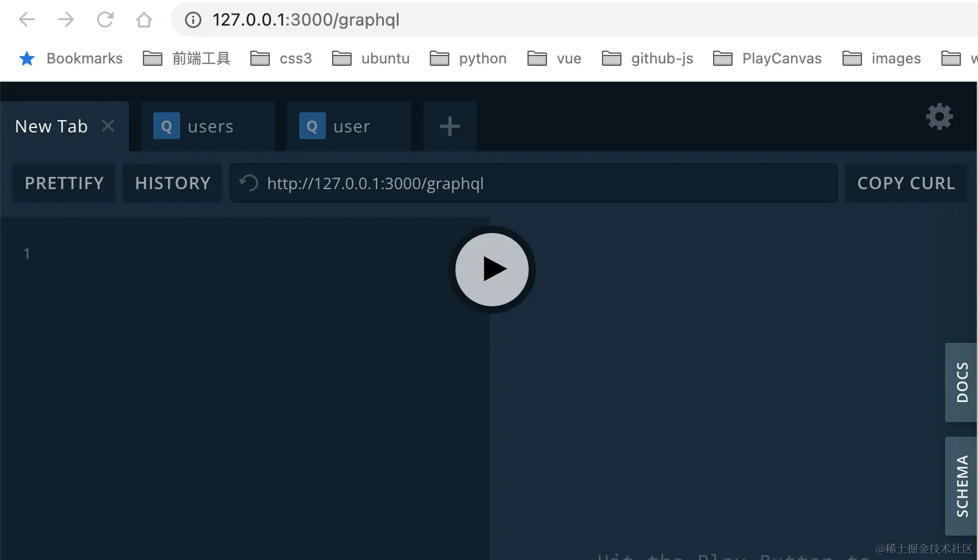978x560 pixels.
Task: Open the DOCS side panel
Action: click(x=962, y=382)
